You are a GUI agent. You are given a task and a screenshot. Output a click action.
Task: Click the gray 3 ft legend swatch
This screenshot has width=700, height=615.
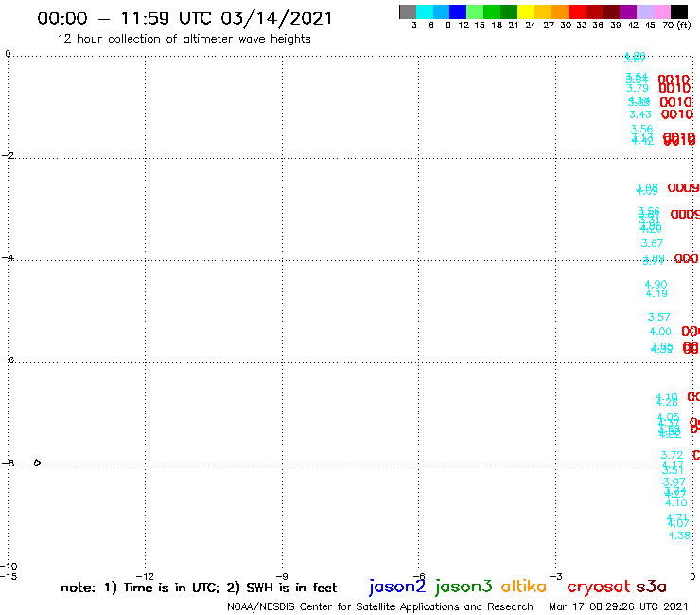coord(408,11)
